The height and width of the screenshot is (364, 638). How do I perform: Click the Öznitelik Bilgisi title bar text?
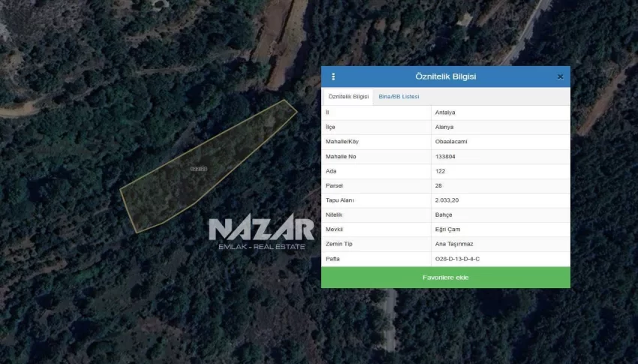pyautogui.click(x=445, y=77)
